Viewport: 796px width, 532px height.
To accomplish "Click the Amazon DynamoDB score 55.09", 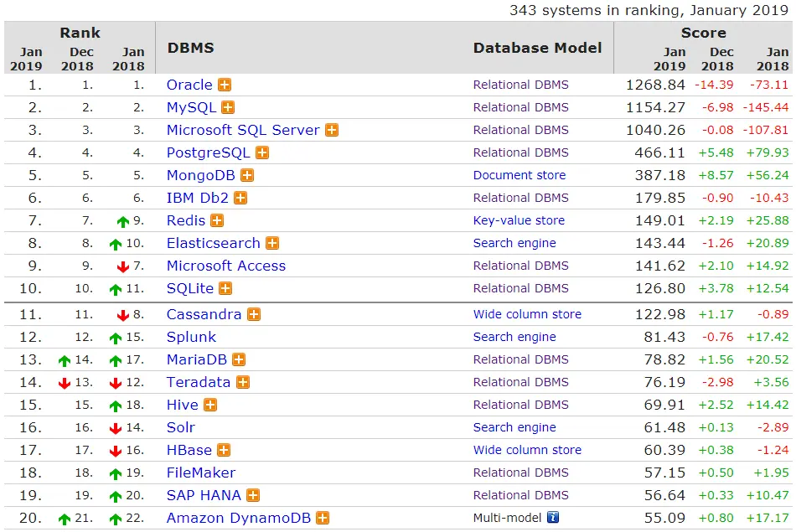I will click(664, 519).
